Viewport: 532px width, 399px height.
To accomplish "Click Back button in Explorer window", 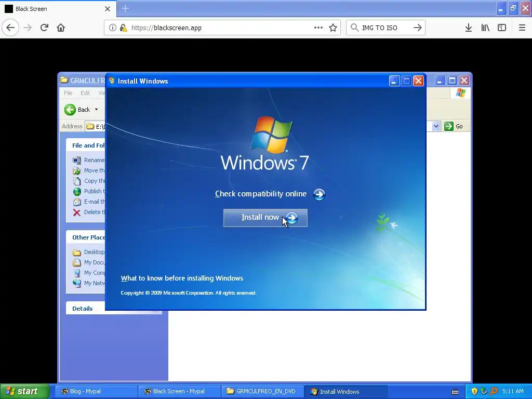I will click(77, 110).
